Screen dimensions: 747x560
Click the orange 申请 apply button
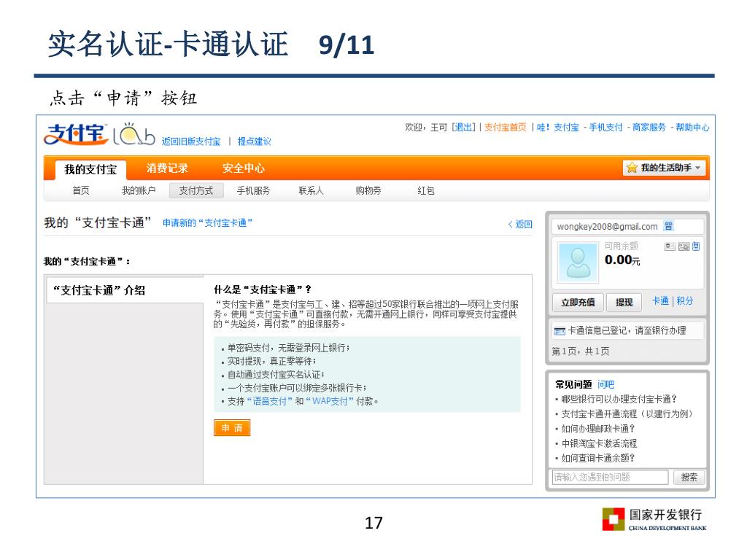[x=231, y=427]
